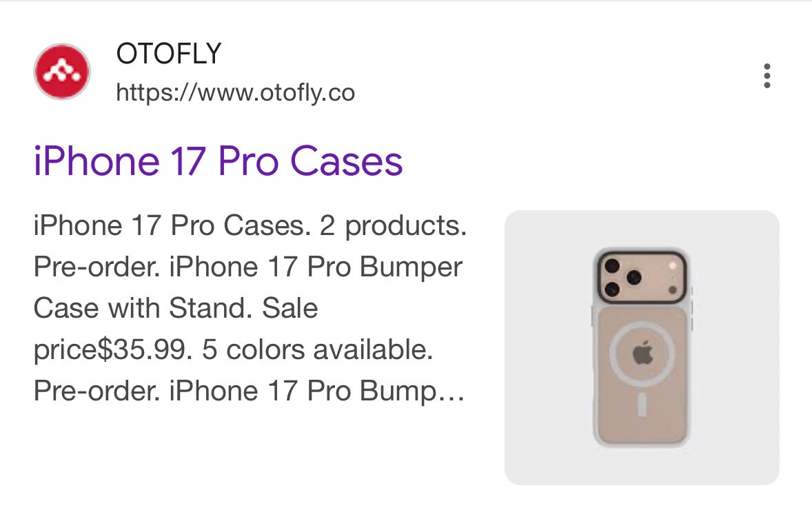Click the Apple logo on the phone case
The image size is (812, 510).
(642, 354)
